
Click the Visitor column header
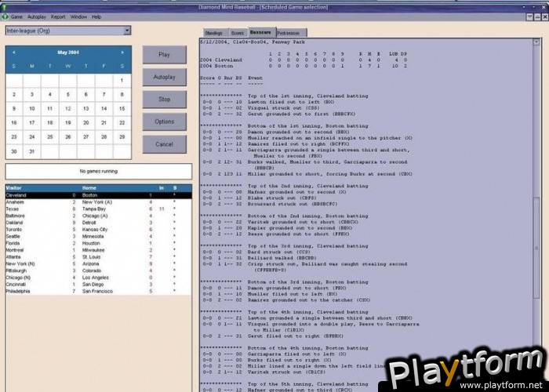(x=13, y=188)
